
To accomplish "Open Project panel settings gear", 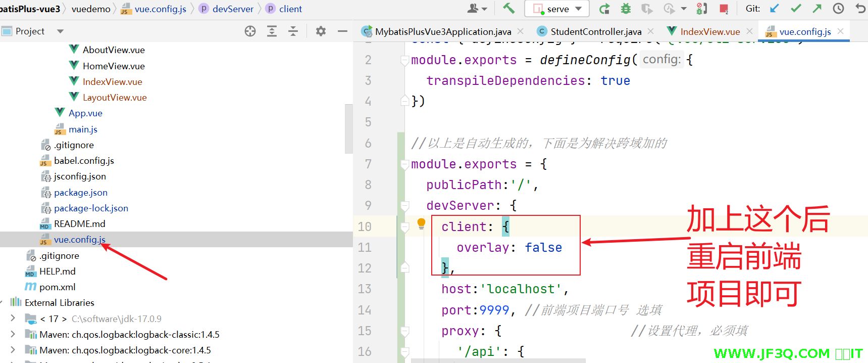I will point(321,31).
